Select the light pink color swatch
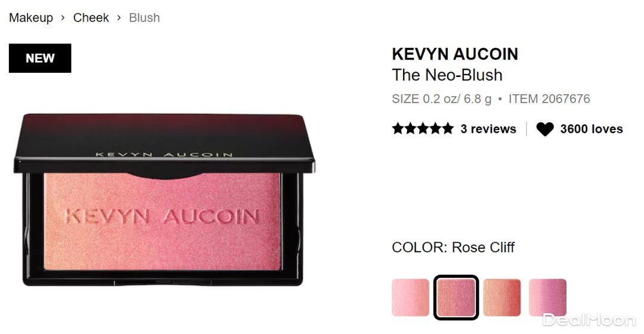644x334 pixels. [410, 298]
